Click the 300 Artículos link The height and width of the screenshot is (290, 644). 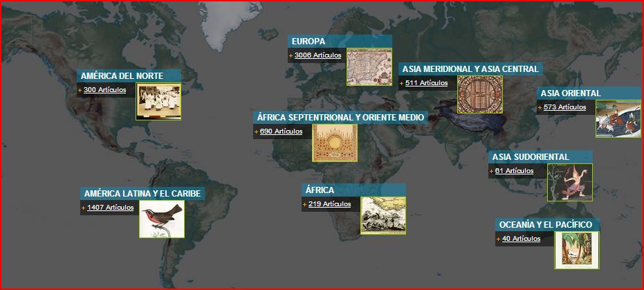[104, 89]
